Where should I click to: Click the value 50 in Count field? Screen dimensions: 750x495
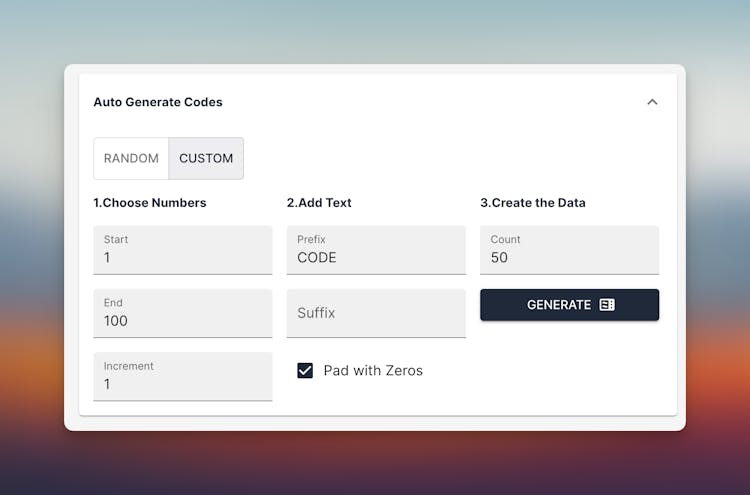pos(499,258)
